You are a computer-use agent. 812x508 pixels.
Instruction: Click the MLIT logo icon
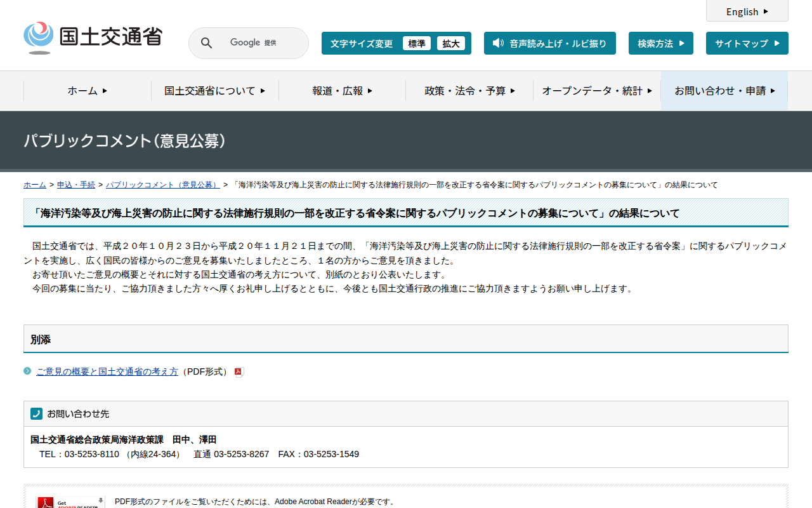[39, 37]
